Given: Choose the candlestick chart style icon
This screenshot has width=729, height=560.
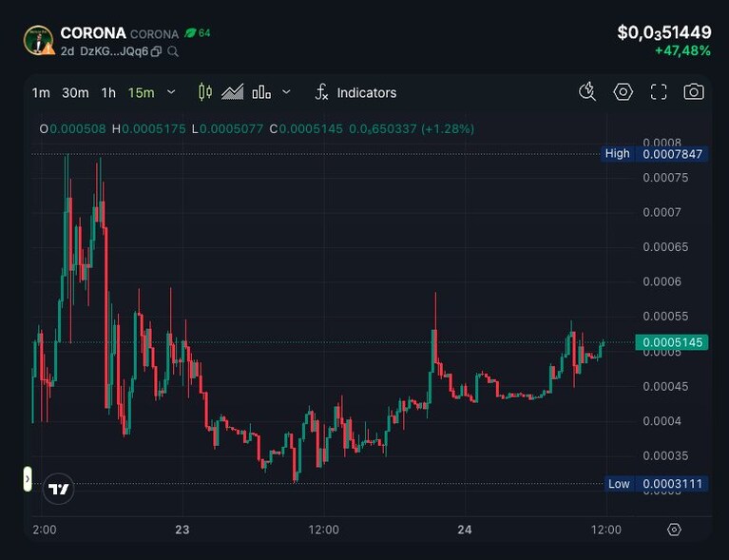Looking at the screenshot, I should click(x=205, y=92).
